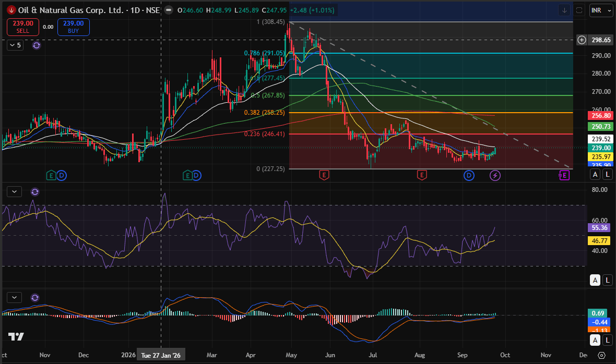Click the green 250.73 price label

(x=601, y=126)
